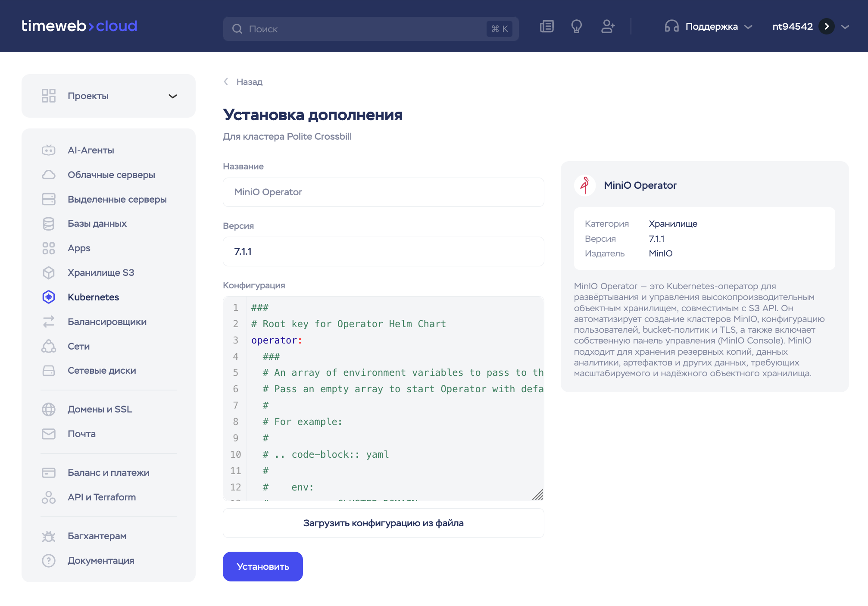This screenshot has height=606, width=868.
Task: Click the AI-Агенты robot icon
Action: [x=49, y=150]
